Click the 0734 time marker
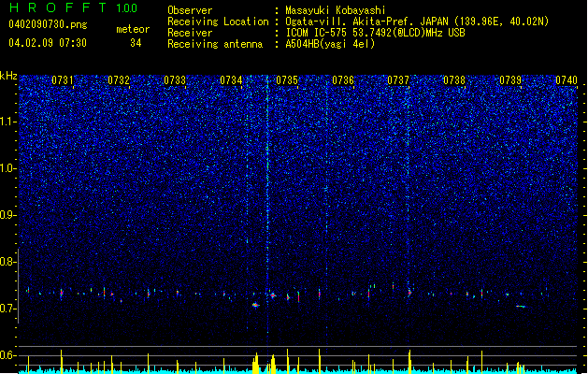 pyautogui.click(x=231, y=80)
